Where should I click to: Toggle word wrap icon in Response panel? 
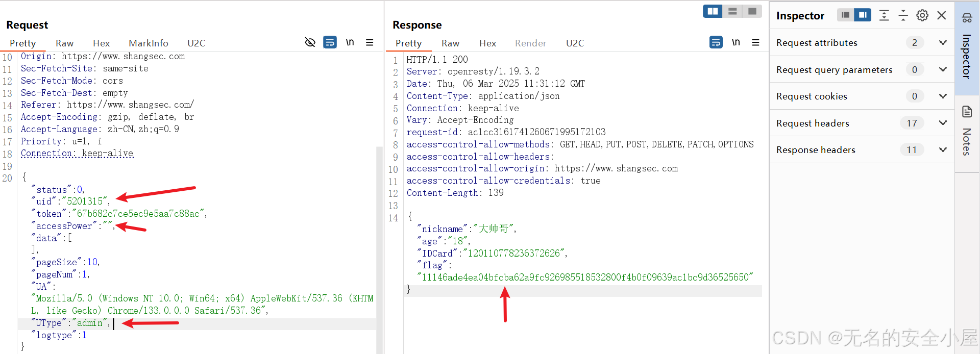[x=716, y=42]
